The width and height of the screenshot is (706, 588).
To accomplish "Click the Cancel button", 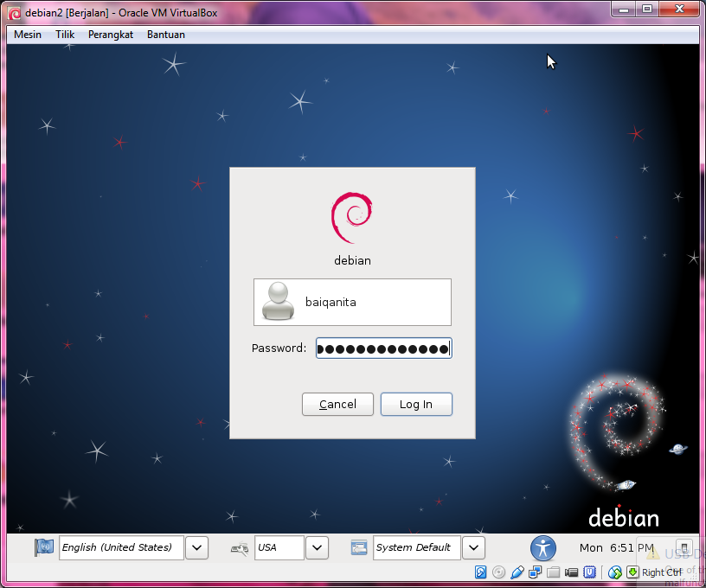I will pos(337,404).
